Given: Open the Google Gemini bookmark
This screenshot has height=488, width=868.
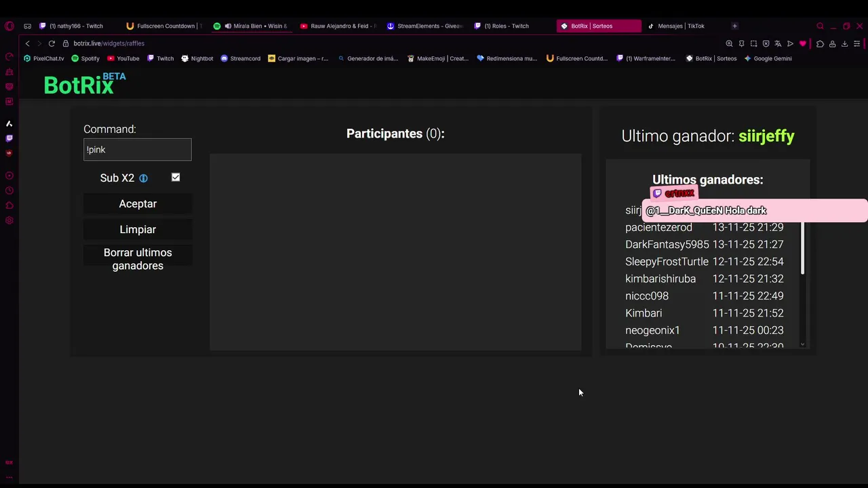Looking at the screenshot, I should click(768, 58).
